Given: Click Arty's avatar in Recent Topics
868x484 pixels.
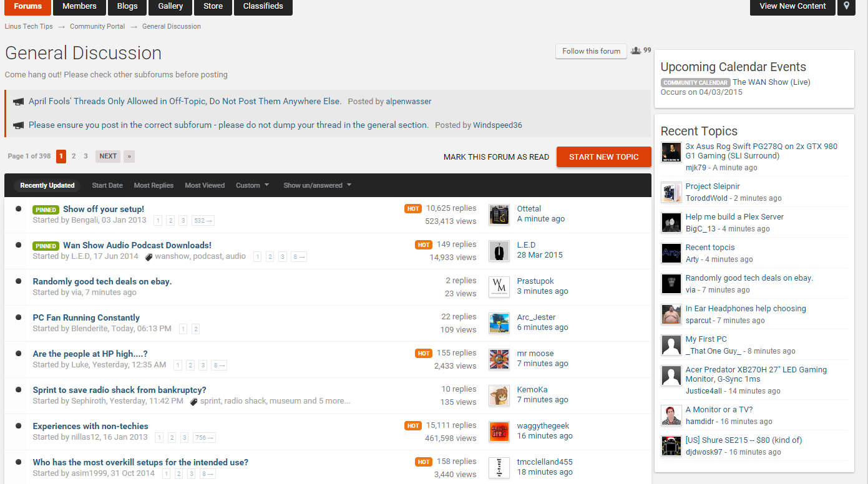Looking at the screenshot, I should click(x=671, y=253).
